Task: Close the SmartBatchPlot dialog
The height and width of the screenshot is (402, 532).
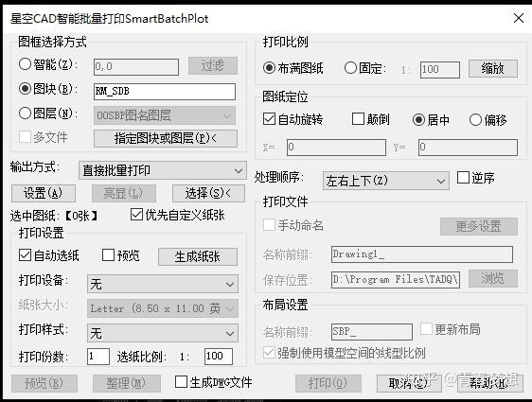Action: [519, 18]
